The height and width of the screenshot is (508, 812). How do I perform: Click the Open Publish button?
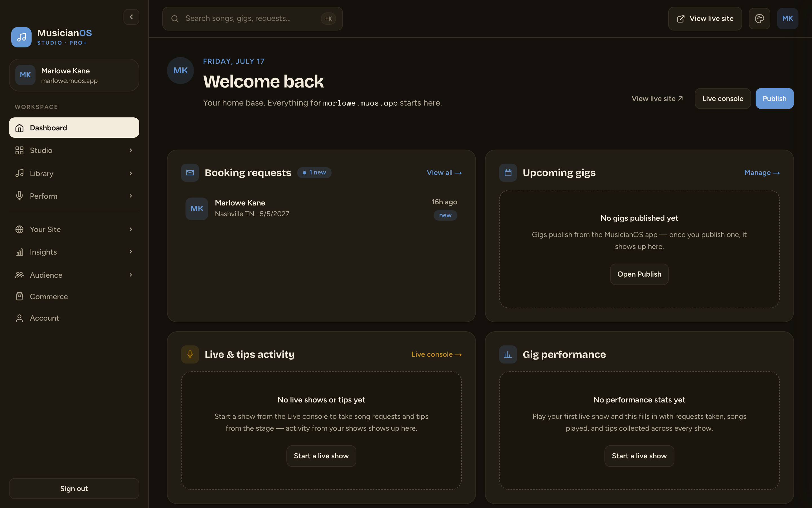[639, 274]
